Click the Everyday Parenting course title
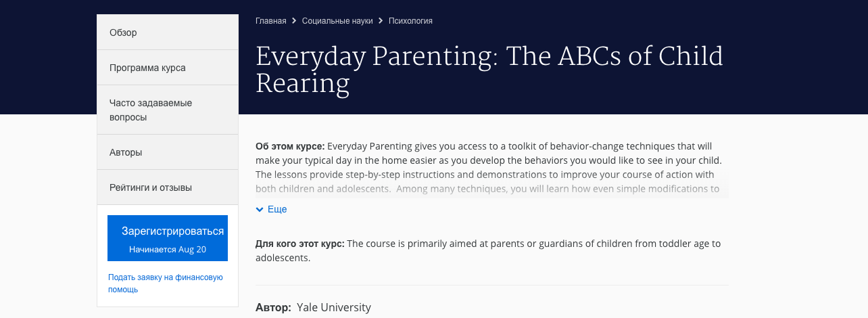 click(x=489, y=69)
